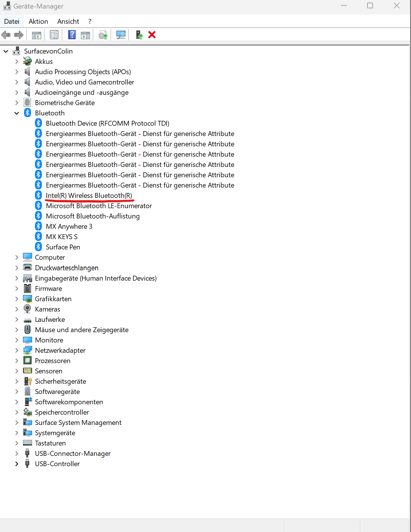Select Bluetooth Device (RFCOMM Protocol TDI)
The height and width of the screenshot is (532, 411).
click(107, 123)
